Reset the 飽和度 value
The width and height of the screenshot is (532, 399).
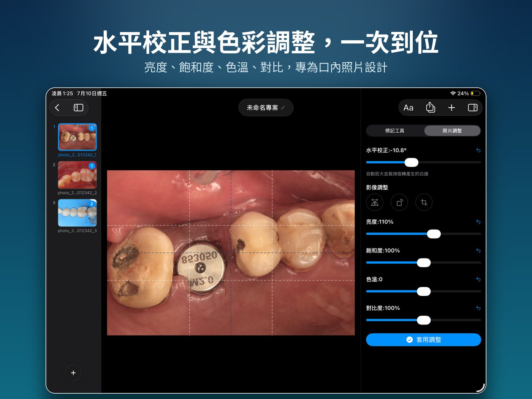click(x=478, y=251)
